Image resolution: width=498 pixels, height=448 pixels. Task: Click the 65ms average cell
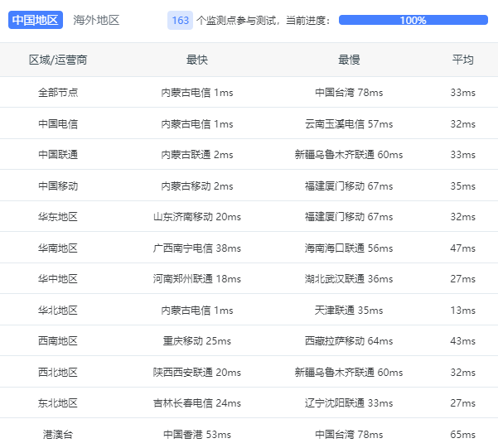click(462, 435)
